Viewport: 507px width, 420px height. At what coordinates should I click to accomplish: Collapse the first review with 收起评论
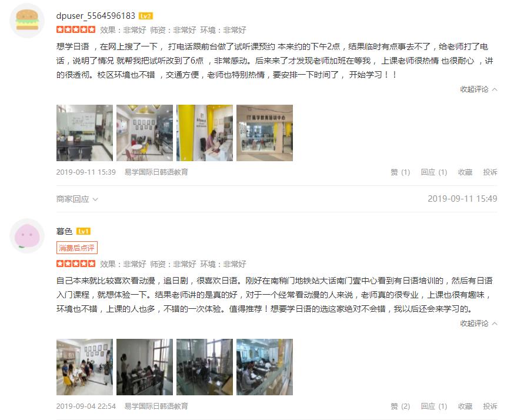479,89
